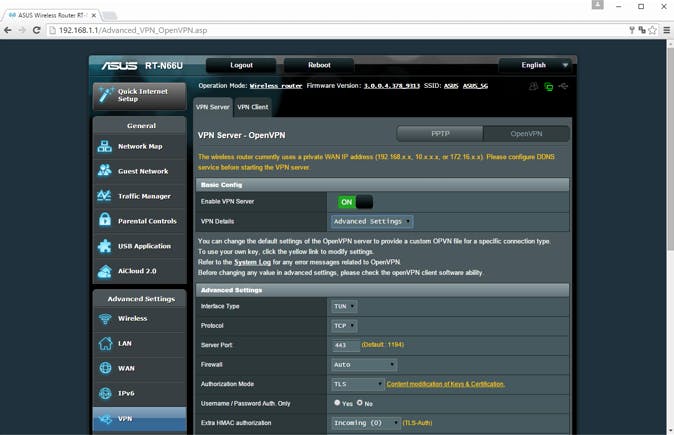The image size is (674, 435).
Task: Open the English language dropdown
Action: (x=535, y=65)
